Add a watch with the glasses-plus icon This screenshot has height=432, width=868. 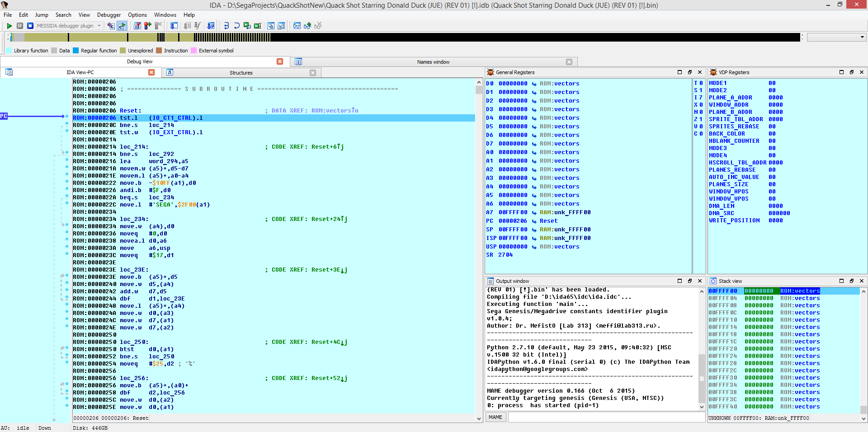tap(307, 26)
